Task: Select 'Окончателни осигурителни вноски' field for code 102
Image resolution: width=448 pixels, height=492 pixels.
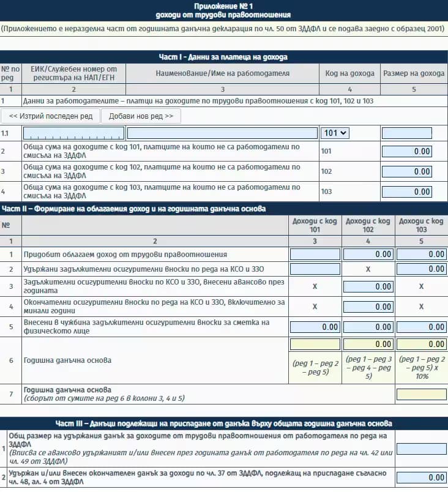Action: click(368, 306)
